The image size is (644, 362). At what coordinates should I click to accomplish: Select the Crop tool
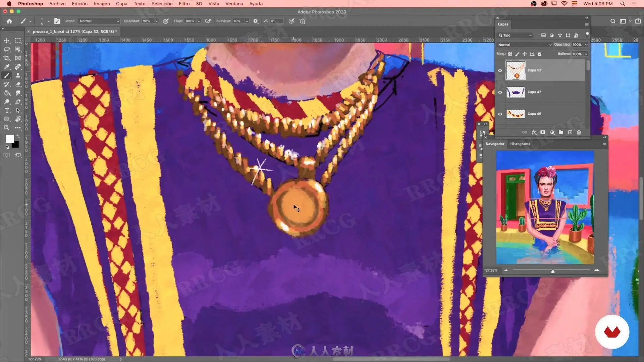pyautogui.click(x=6, y=58)
